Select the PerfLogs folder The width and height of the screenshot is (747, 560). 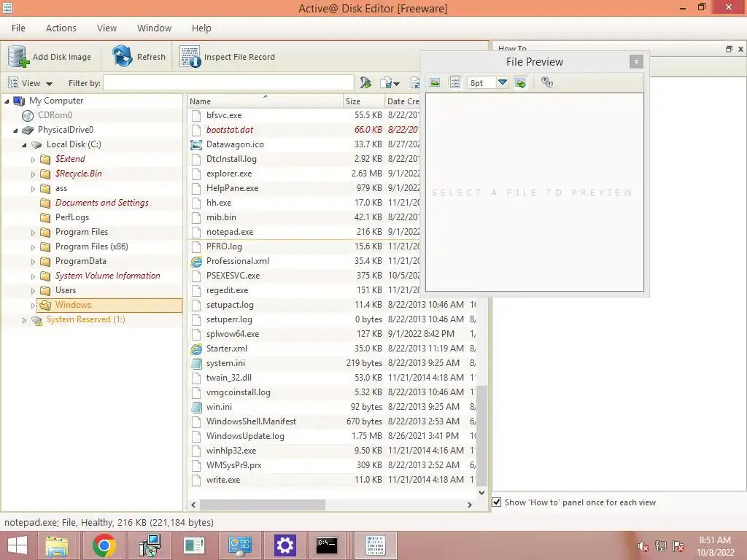tap(72, 217)
